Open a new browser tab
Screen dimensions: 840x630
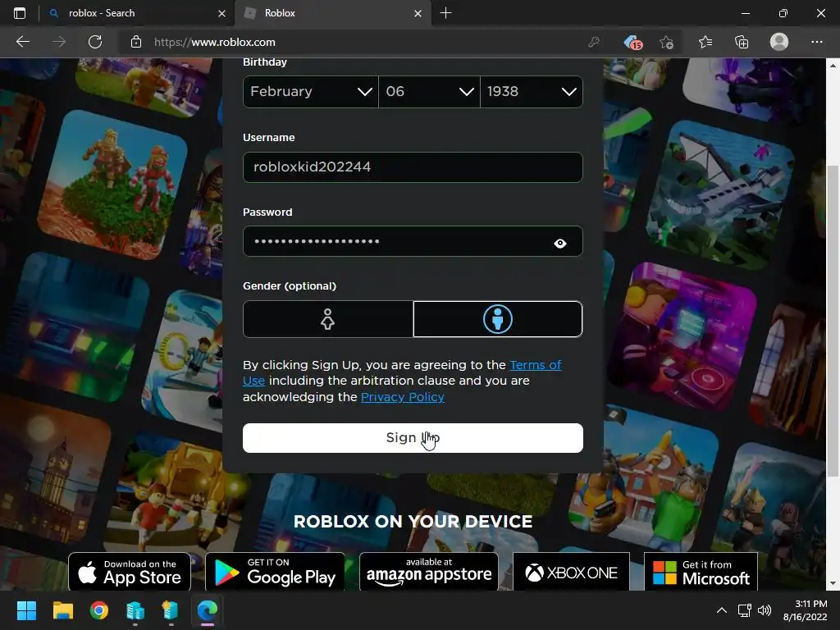[445, 13]
